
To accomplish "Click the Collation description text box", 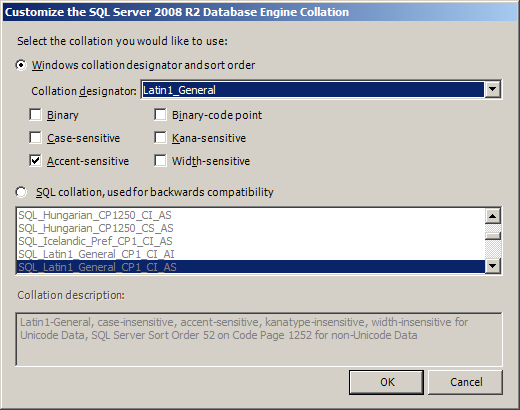I will (x=259, y=339).
